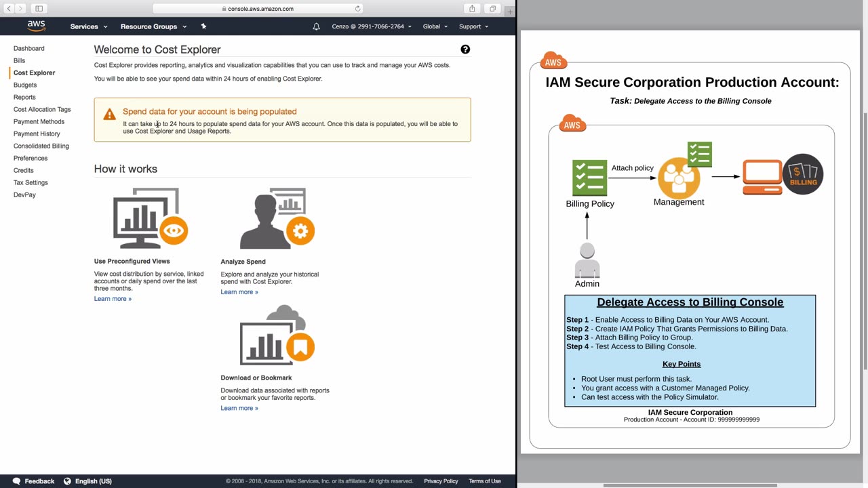Click the Safari address bar
Screen dimensions: 868x488
258,9
